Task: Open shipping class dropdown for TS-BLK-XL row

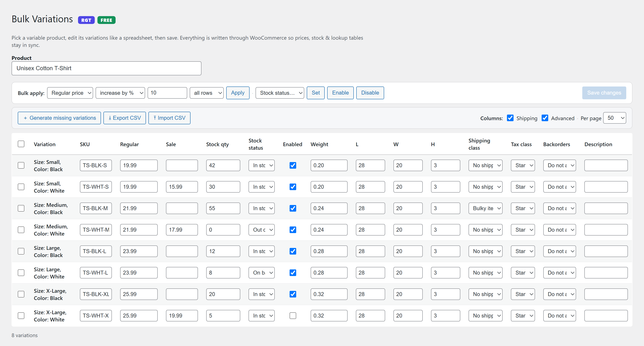Action: coord(485,294)
